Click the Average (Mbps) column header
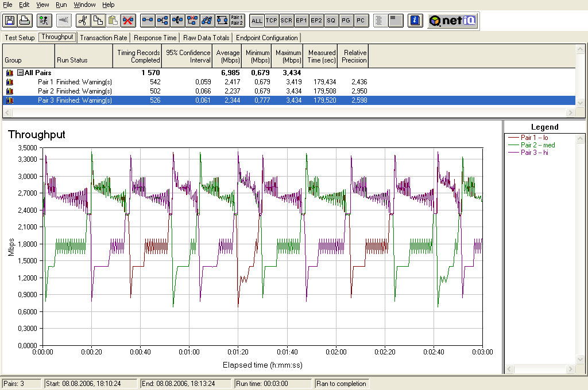This screenshot has height=390, width=588. 228,56
